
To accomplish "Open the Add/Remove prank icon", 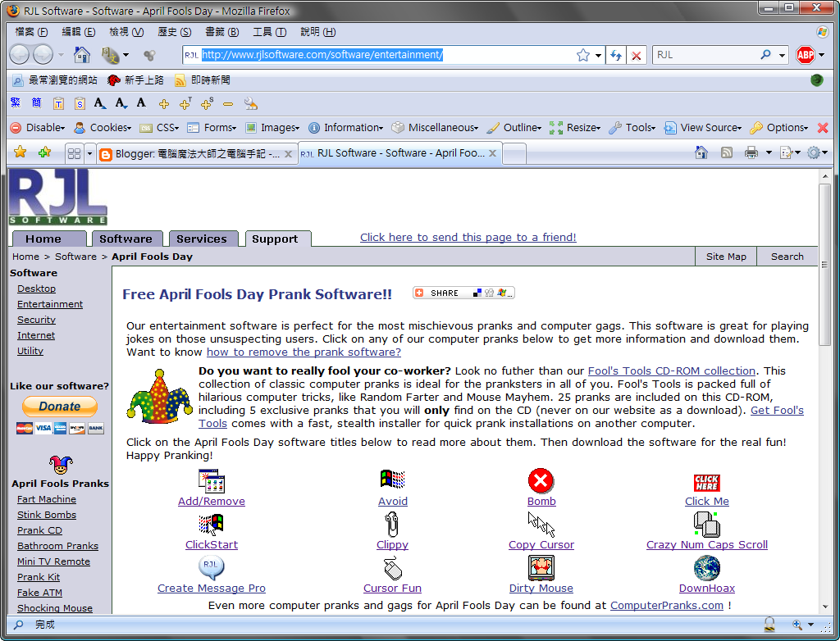I will coord(212,481).
